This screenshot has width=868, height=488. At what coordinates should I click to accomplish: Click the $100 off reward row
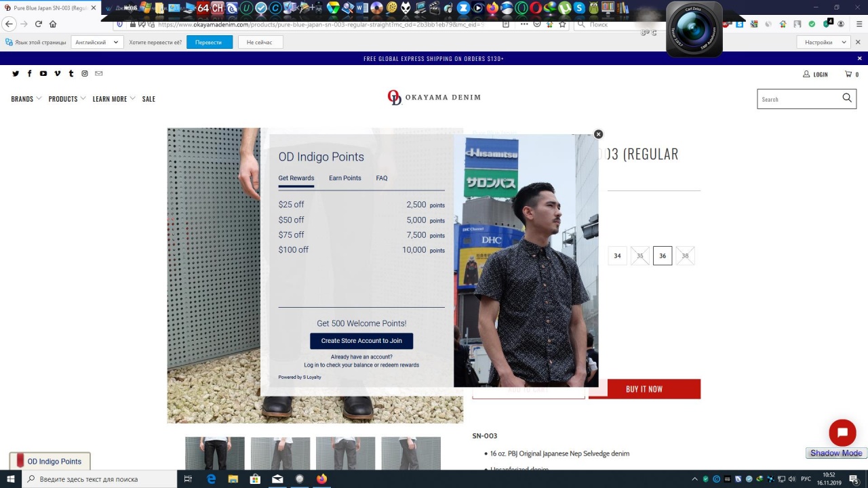(x=361, y=250)
